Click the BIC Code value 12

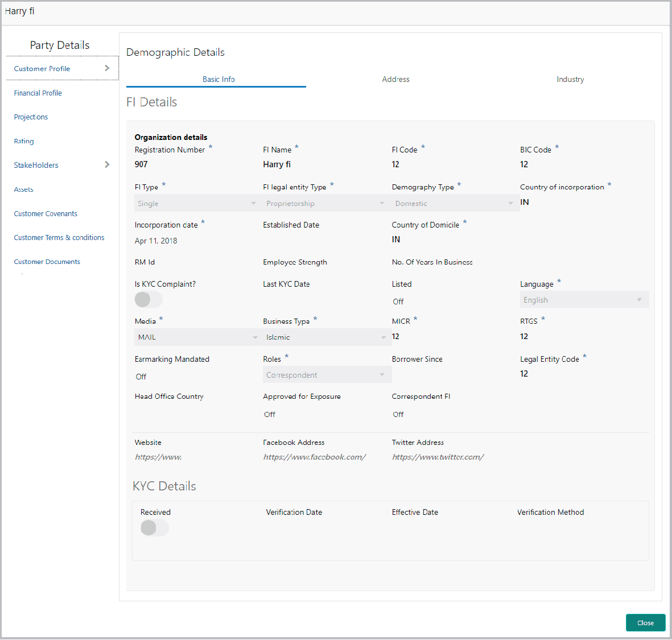tap(524, 164)
